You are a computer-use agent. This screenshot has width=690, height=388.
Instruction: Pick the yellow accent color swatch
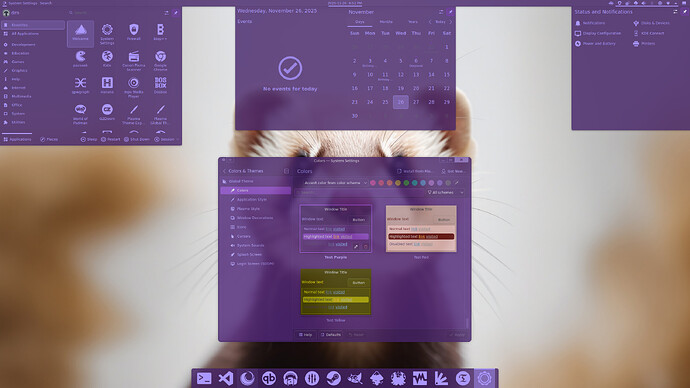coord(398,183)
